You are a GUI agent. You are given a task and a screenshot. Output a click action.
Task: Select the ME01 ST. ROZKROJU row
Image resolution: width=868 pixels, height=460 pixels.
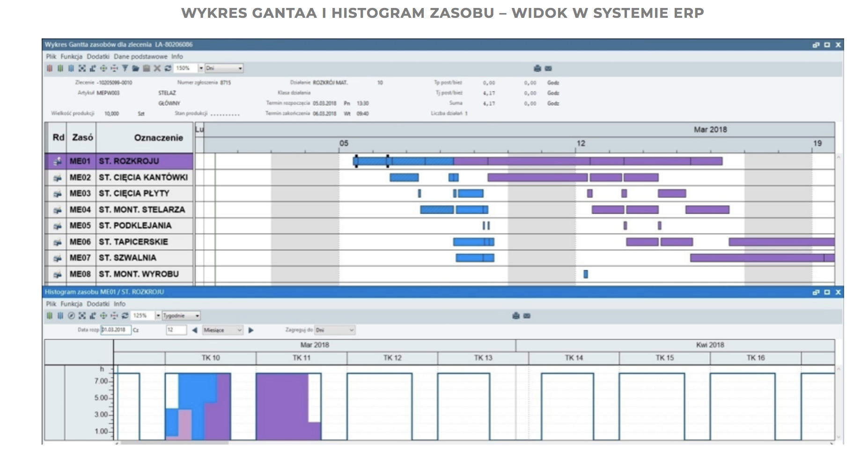pyautogui.click(x=119, y=161)
